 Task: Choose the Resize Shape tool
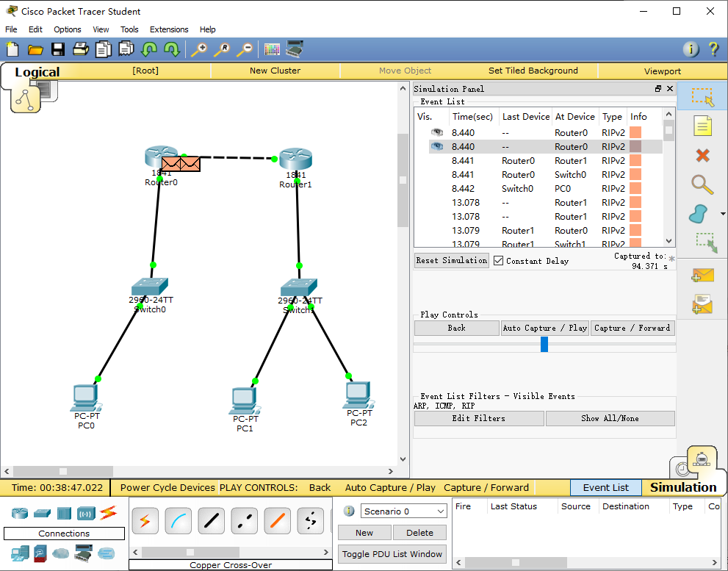tap(706, 243)
